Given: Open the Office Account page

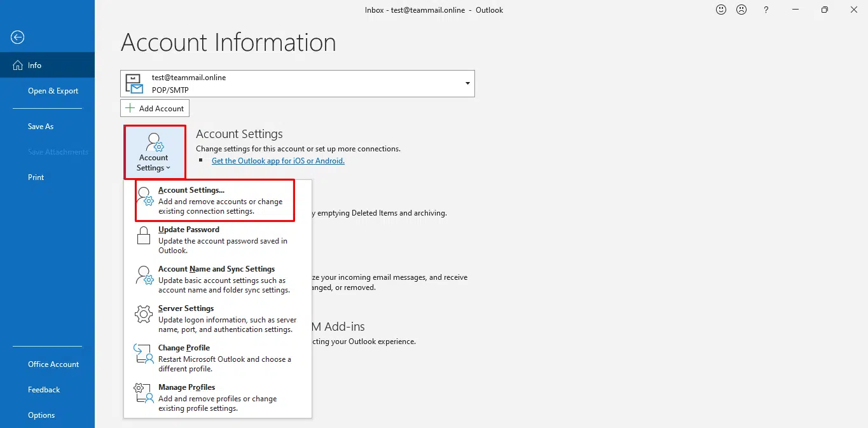Looking at the screenshot, I should pyautogui.click(x=53, y=364).
